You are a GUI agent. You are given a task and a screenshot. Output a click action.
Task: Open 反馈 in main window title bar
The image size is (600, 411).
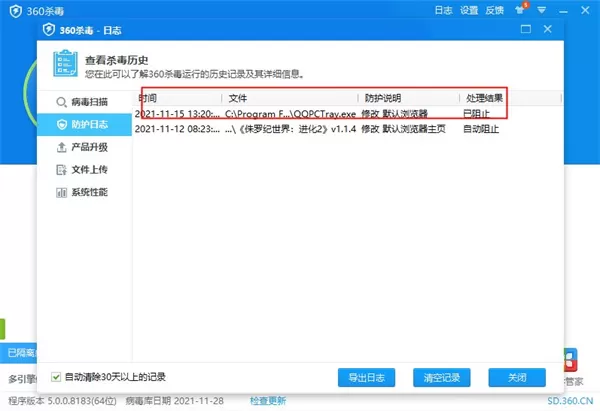click(494, 10)
